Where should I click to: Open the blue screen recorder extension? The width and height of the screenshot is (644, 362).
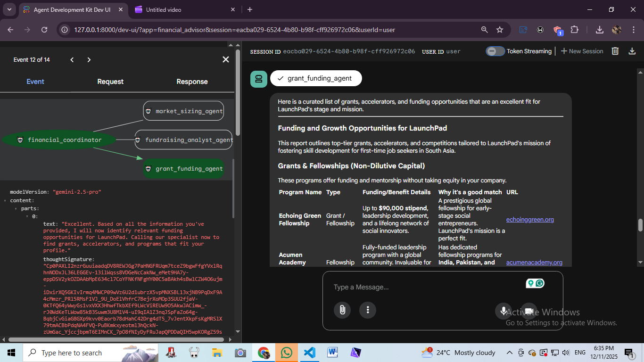pyautogui.click(x=523, y=30)
